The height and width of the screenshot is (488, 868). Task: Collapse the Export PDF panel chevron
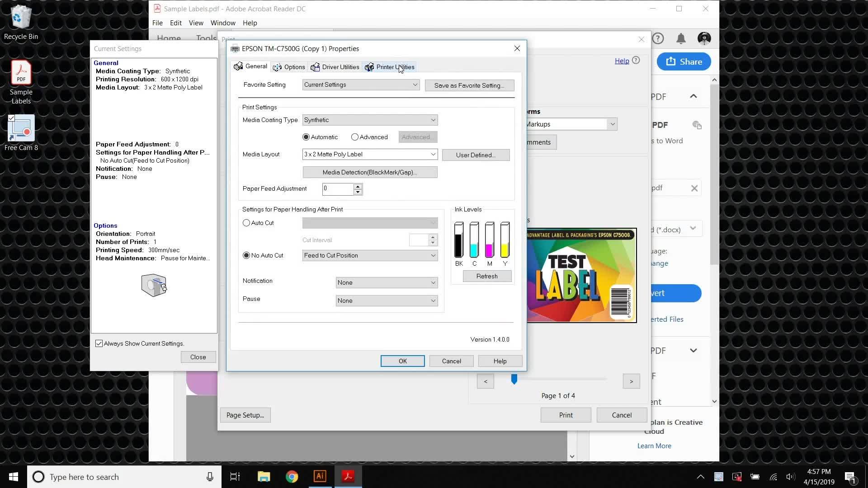(x=693, y=96)
